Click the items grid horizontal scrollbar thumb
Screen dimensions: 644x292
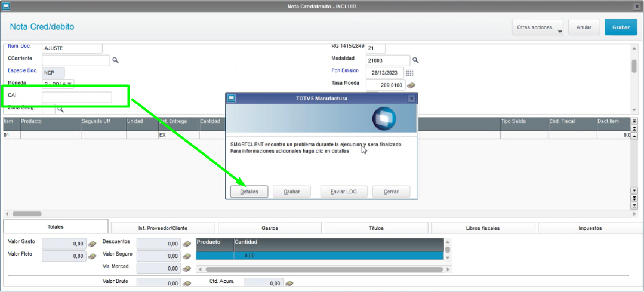click(27, 214)
